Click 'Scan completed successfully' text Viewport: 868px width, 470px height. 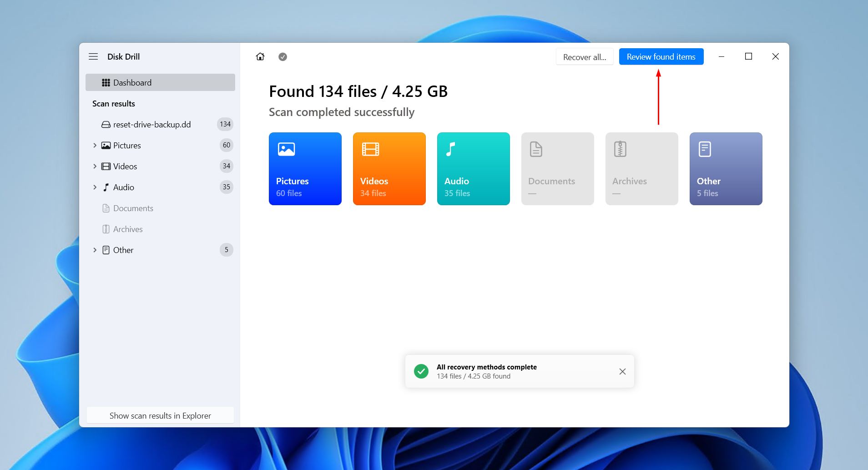(x=342, y=112)
